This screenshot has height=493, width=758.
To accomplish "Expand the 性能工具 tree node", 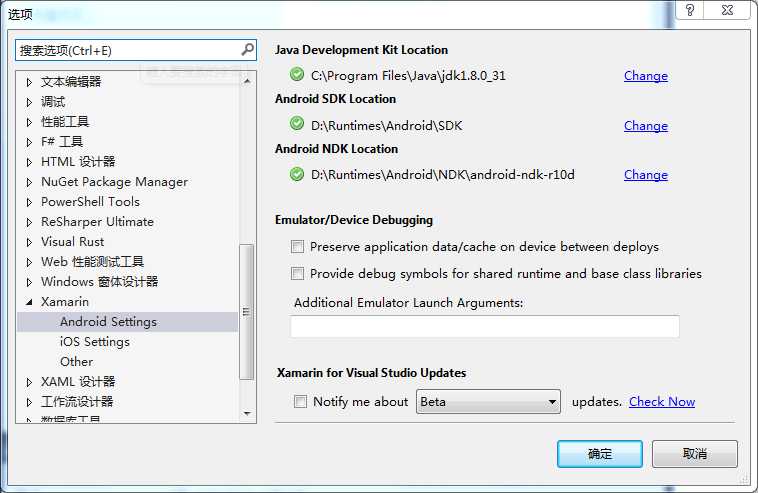I will click(x=29, y=122).
